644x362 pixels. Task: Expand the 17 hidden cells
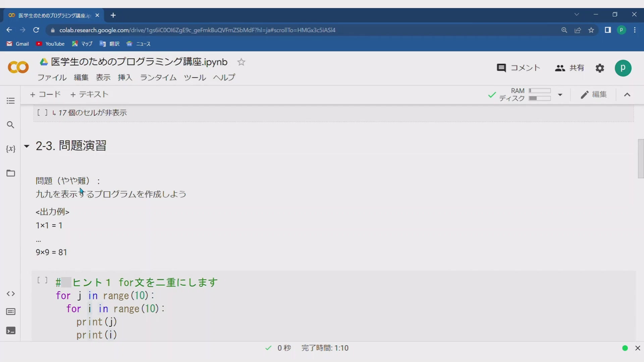[92, 113]
